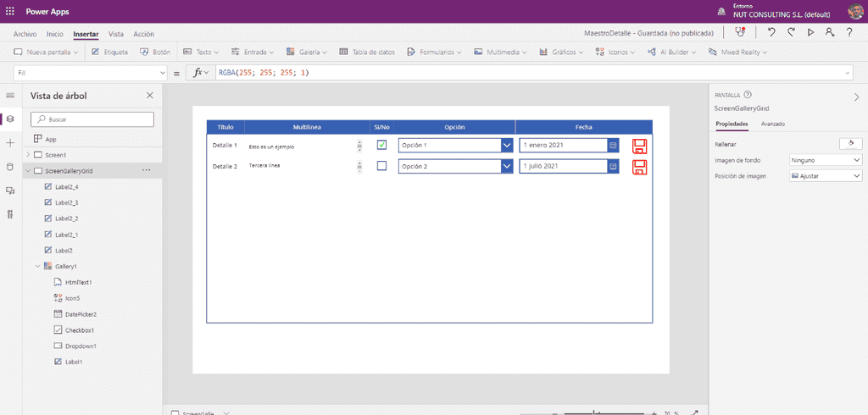Image resolution: width=868 pixels, height=415 pixels.
Task: Open the Acción tab
Action: 144,34
